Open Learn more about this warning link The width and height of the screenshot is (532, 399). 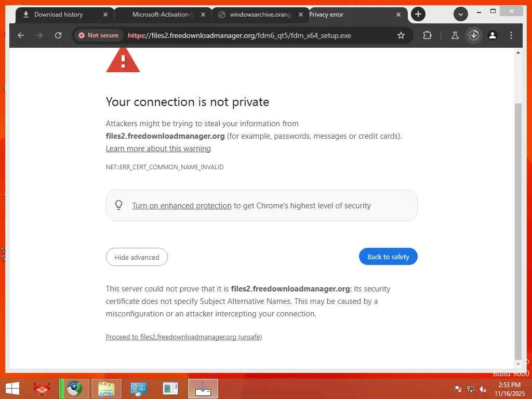[x=158, y=149]
